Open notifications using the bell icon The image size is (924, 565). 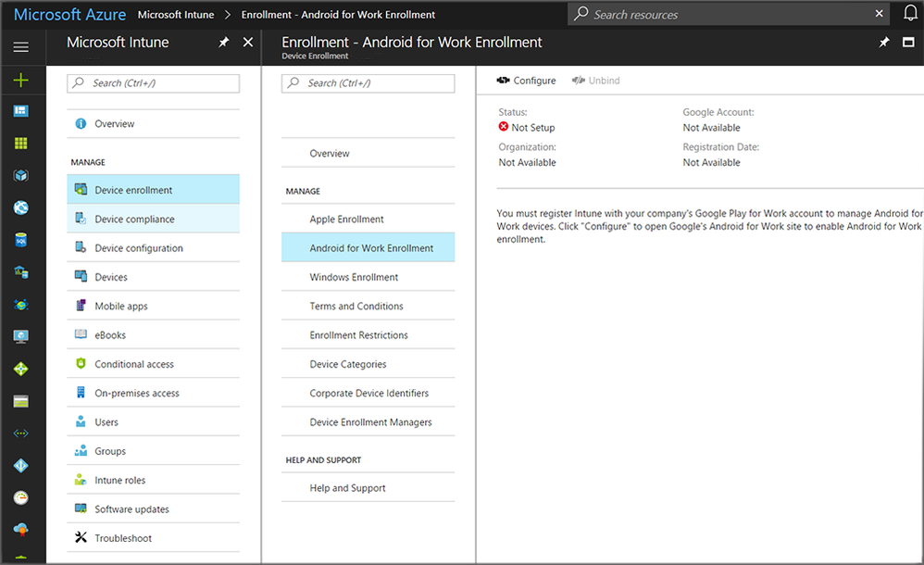(911, 14)
